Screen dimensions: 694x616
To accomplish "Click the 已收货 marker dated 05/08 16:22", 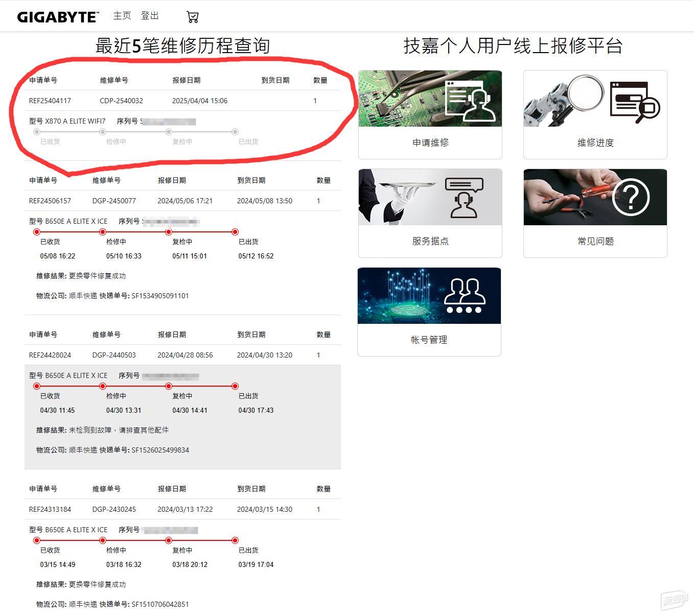I will coord(37,232).
